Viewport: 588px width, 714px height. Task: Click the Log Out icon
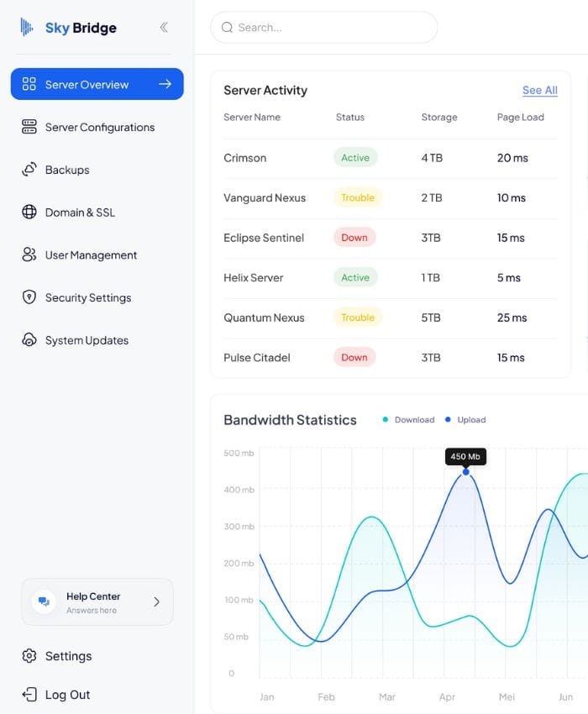[29, 695]
